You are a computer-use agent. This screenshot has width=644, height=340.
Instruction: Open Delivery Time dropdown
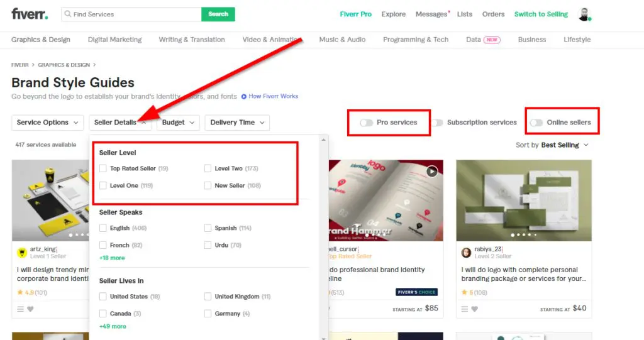coord(237,123)
